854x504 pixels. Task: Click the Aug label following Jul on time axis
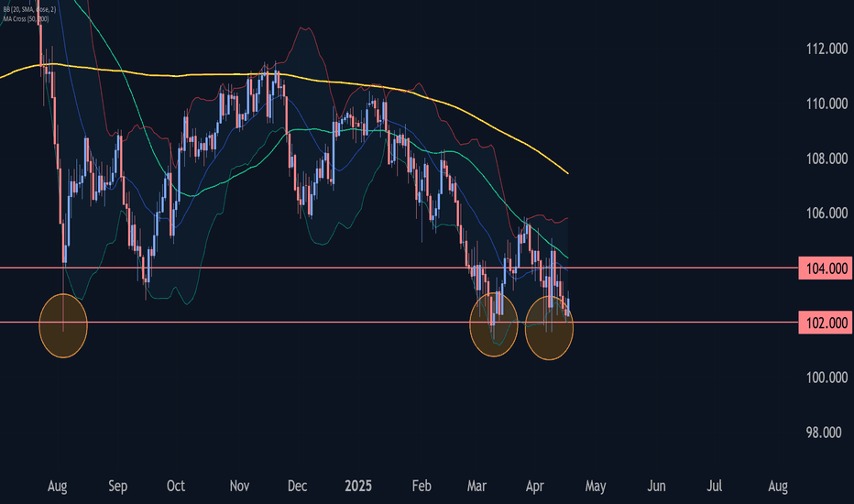point(778,486)
